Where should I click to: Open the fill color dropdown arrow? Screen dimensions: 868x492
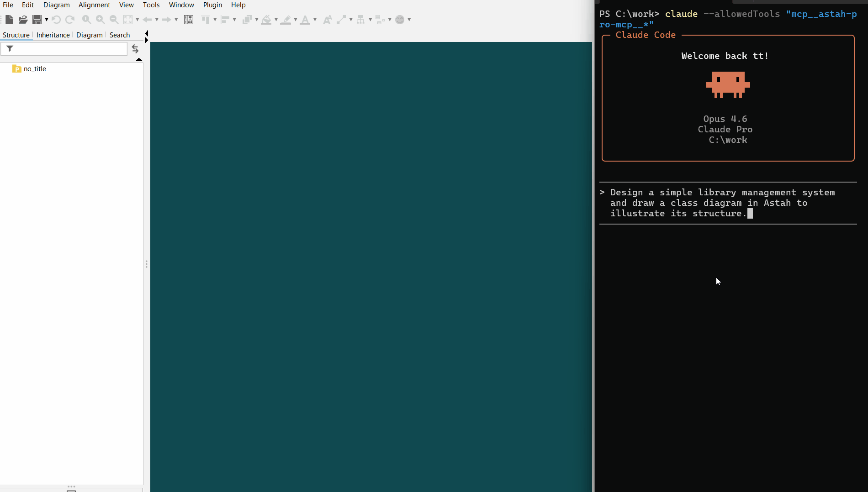[x=276, y=20]
